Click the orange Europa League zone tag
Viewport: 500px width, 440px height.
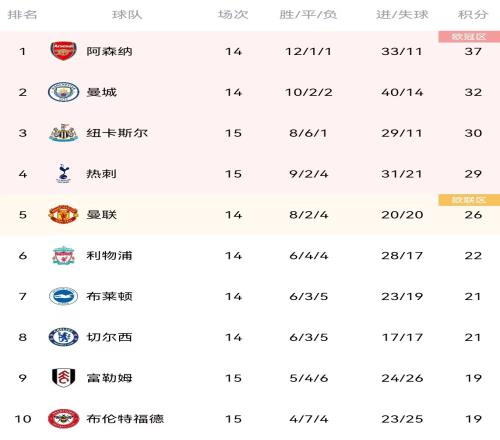[469, 200]
